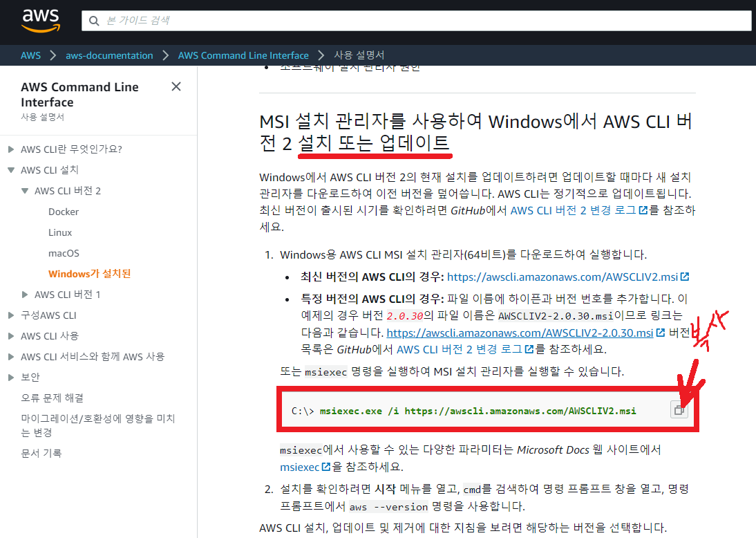Click AWS Command Line Interface sidebar title
756x538 pixels.
tap(79, 95)
